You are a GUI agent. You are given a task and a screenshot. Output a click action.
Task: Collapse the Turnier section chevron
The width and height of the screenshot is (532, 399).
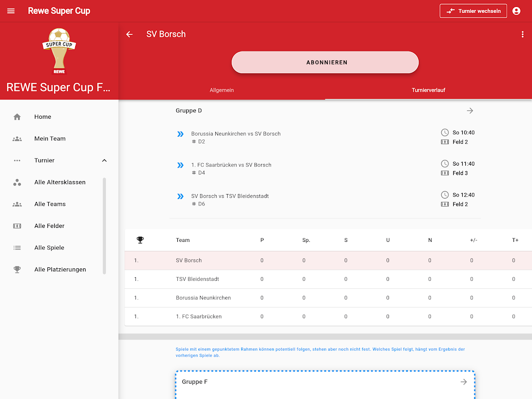[104, 161]
